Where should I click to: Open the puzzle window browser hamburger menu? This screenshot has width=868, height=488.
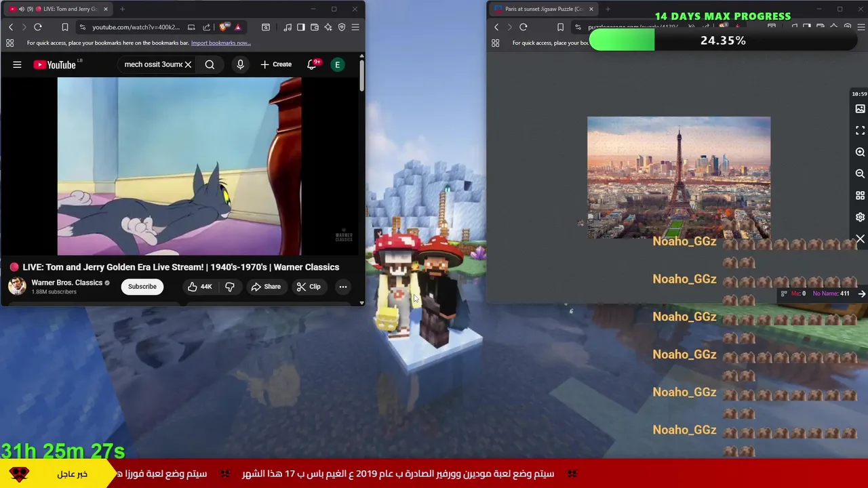862,27
